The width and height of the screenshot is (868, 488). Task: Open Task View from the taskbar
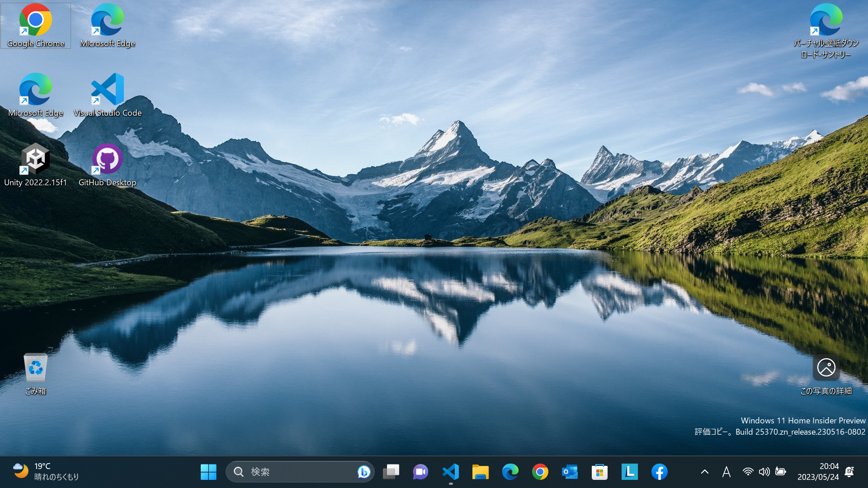click(391, 472)
